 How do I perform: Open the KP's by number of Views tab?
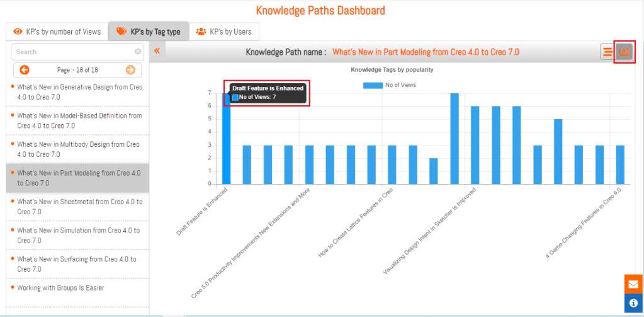57,31
